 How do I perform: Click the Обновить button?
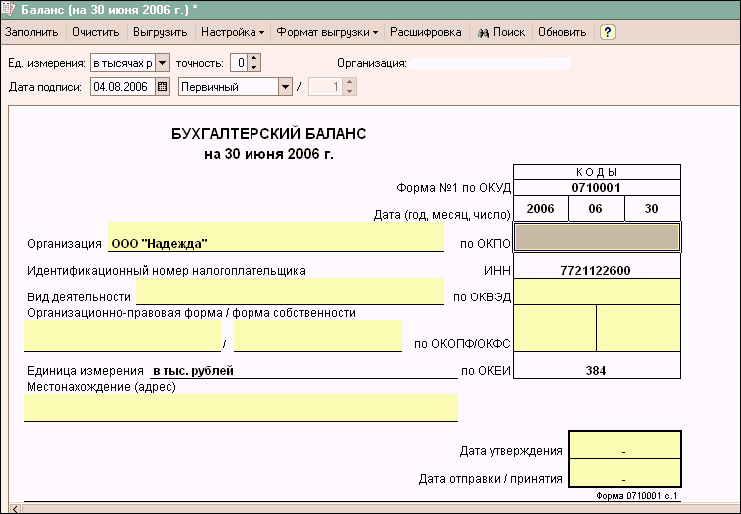[562, 32]
